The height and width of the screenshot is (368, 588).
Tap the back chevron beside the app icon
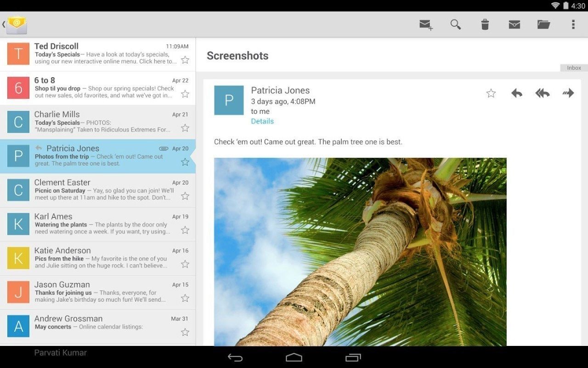pos(3,25)
